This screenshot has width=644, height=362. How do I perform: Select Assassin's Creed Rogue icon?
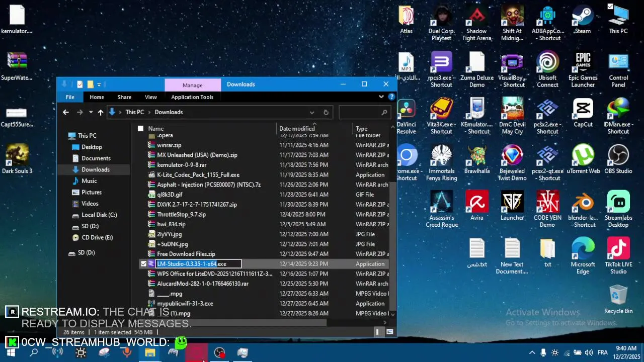[441, 210]
